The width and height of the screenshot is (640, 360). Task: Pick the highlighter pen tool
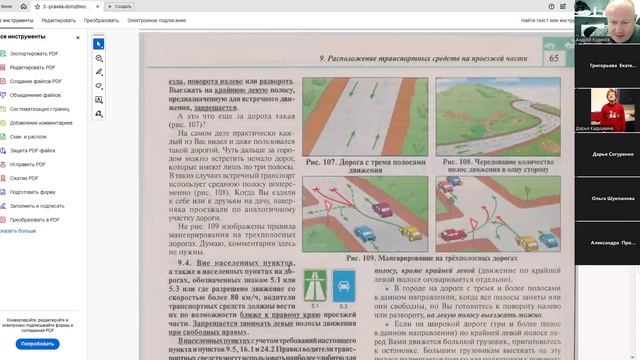tap(99, 72)
